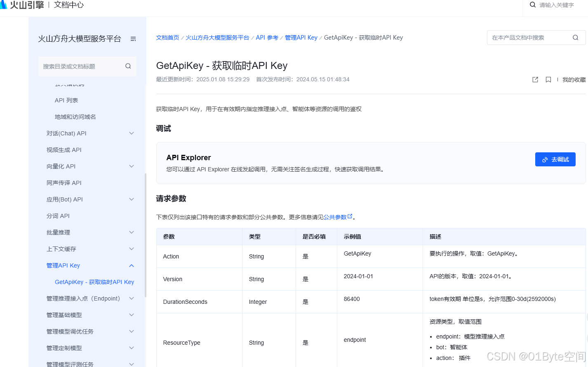The height and width of the screenshot is (367, 588).
Task: Click the 2024-01-01 example value cell
Action: tap(380, 279)
